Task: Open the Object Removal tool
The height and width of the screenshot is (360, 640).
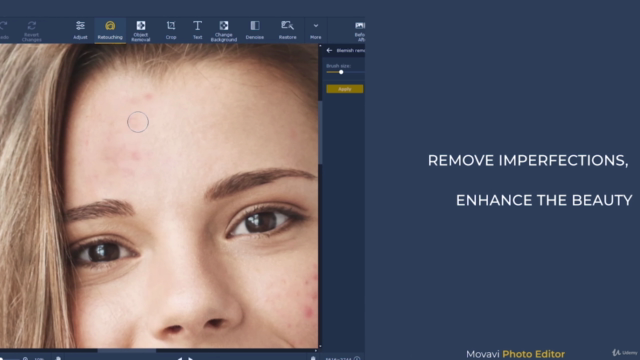Action: pyautogui.click(x=140, y=31)
